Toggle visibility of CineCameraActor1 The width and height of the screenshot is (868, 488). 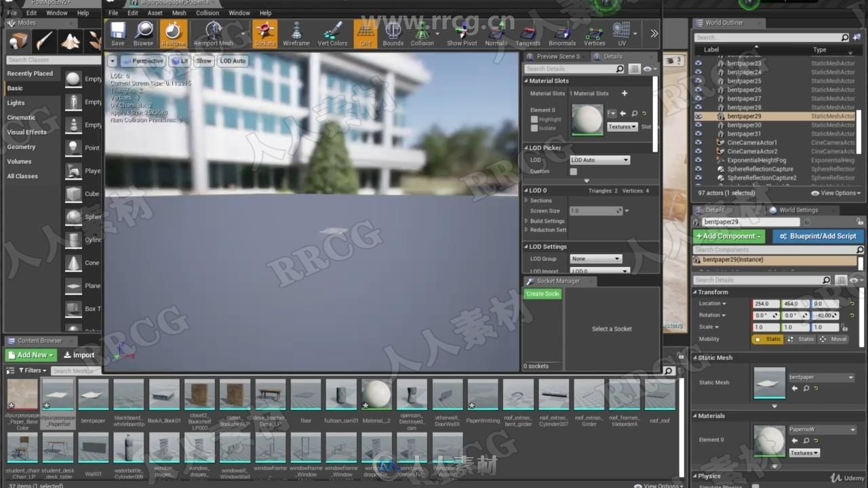pos(698,142)
